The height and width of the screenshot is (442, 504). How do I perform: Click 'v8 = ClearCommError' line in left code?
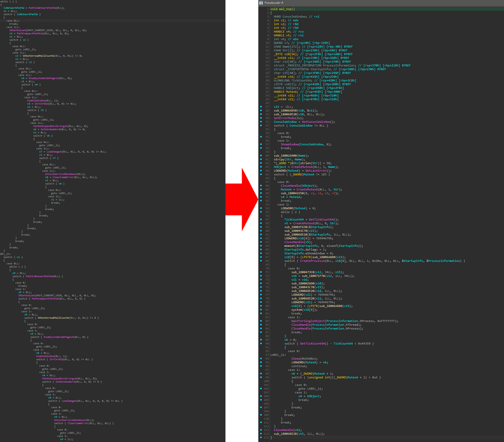point(71,177)
